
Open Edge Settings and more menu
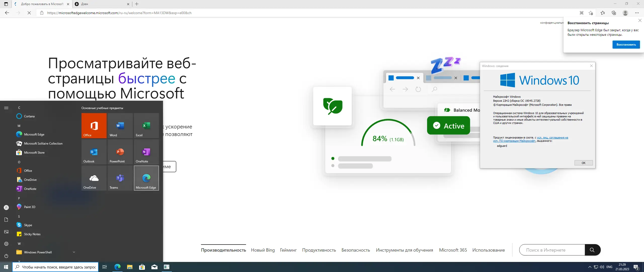point(637,13)
